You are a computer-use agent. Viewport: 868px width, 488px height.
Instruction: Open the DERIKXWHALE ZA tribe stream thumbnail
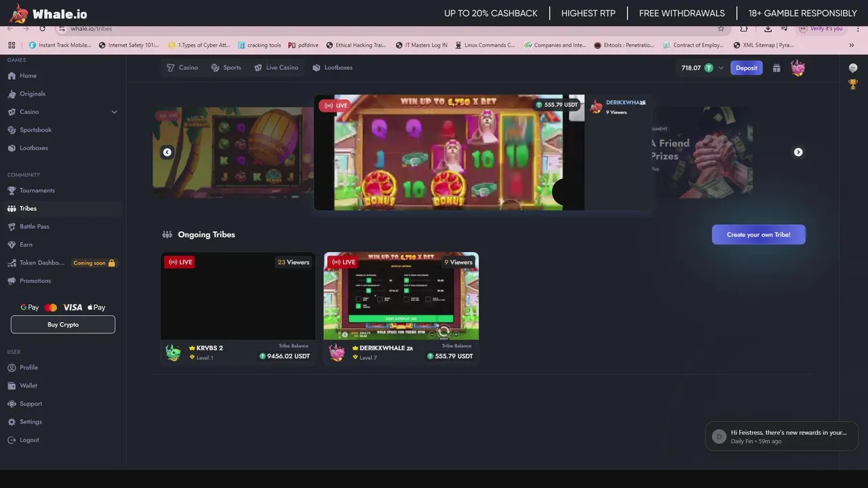(401, 296)
